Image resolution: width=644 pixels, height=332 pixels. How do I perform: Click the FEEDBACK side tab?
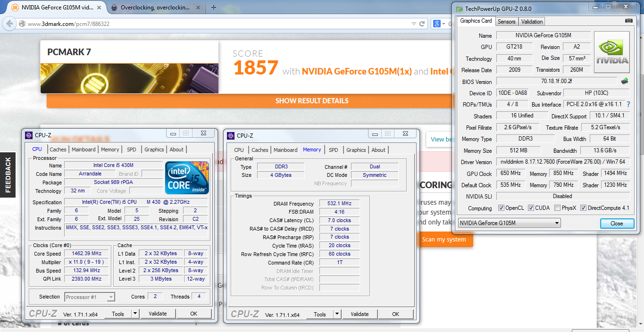tap(7, 175)
